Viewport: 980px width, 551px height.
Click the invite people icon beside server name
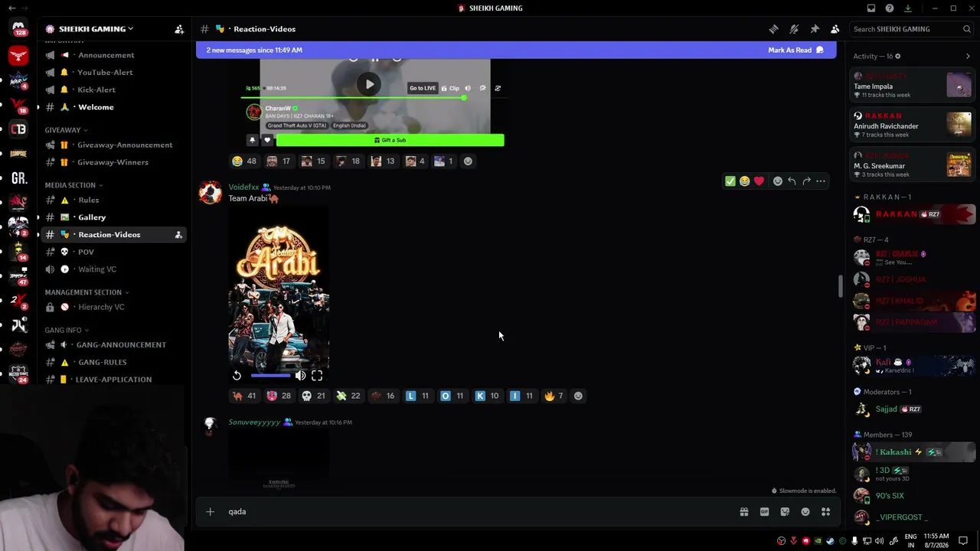point(179,29)
